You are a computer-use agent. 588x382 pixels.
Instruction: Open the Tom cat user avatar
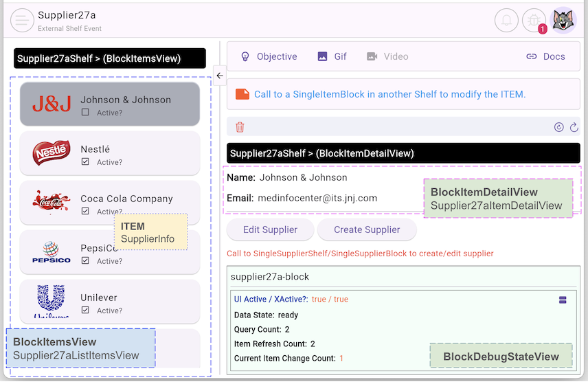pos(564,21)
